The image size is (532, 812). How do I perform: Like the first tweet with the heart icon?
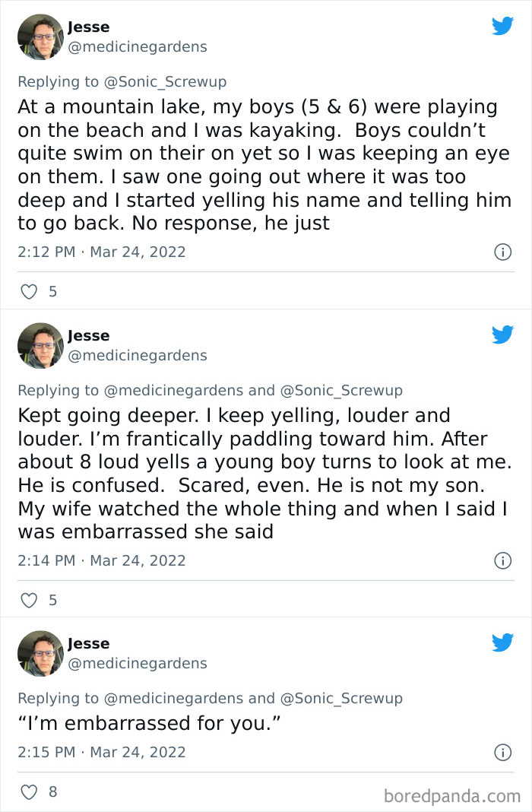29,291
